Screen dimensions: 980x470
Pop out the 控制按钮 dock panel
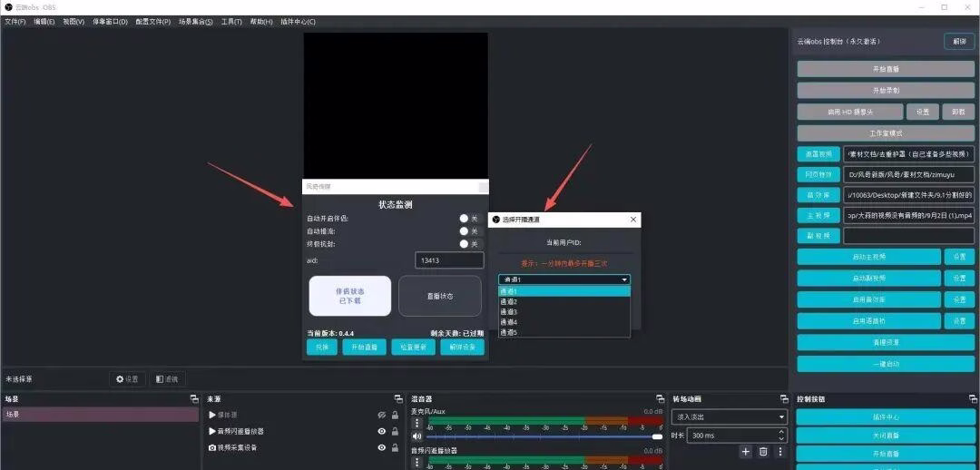[972, 398]
